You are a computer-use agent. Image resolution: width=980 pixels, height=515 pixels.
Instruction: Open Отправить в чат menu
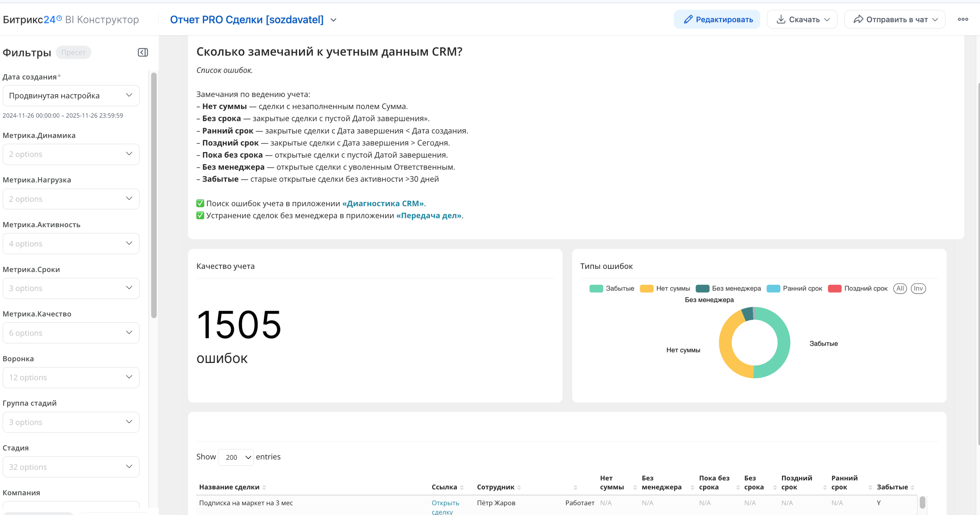895,19
